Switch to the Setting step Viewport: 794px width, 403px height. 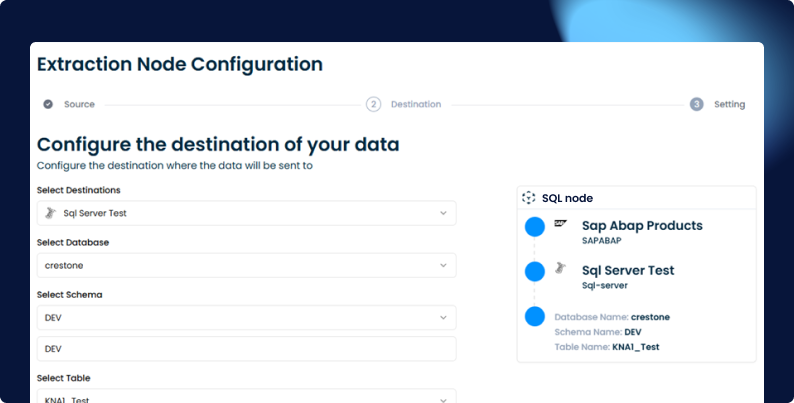pyautogui.click(x=729, y=104)
